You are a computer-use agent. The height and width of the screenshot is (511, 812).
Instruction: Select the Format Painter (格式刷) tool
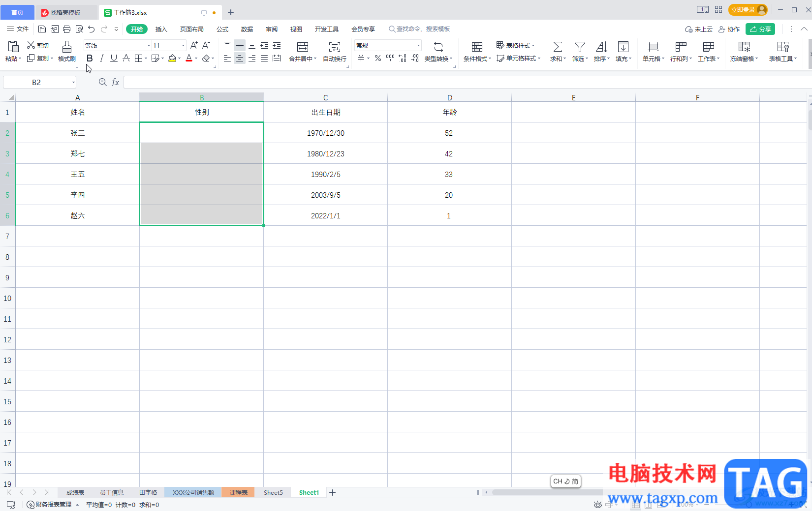[66, 51]
